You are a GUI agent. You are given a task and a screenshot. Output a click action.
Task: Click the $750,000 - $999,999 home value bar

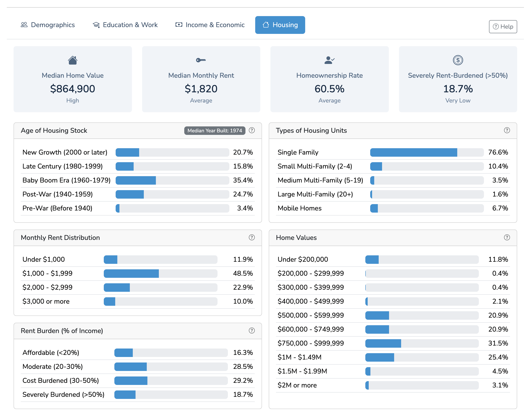[422, 343]
